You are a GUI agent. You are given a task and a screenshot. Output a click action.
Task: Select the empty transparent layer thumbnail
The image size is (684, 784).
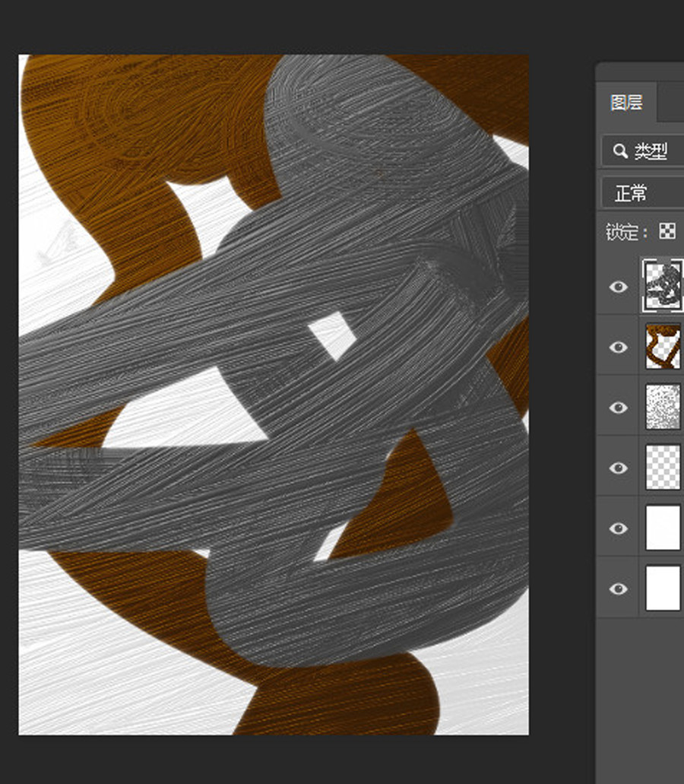(663, 467)
